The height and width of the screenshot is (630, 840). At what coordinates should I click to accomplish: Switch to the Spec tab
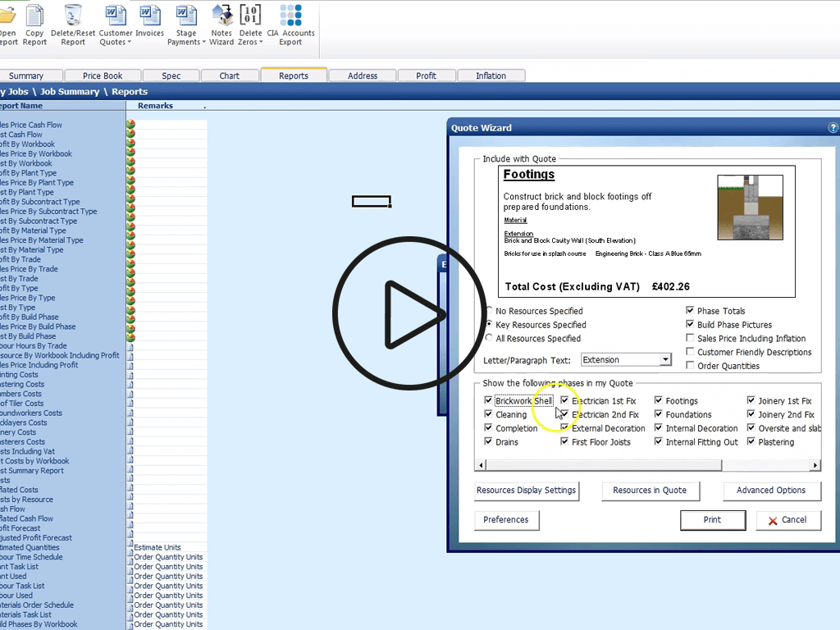pyautogui.click(x=171, y=75)
